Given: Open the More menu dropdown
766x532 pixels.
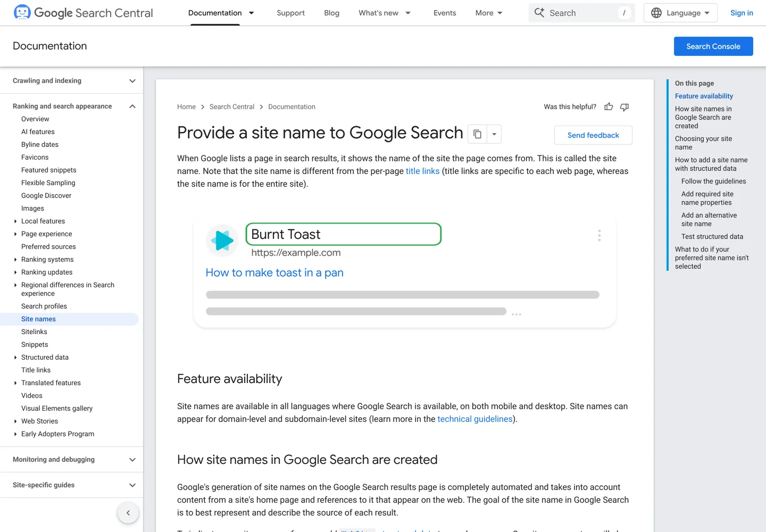Looking at the screenshot, I should tap(489, 13).
